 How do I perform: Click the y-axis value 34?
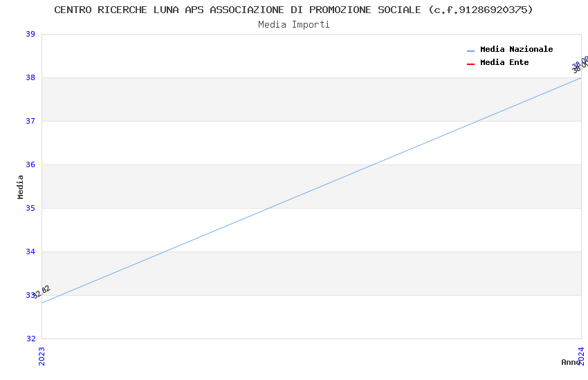[30, 251]
